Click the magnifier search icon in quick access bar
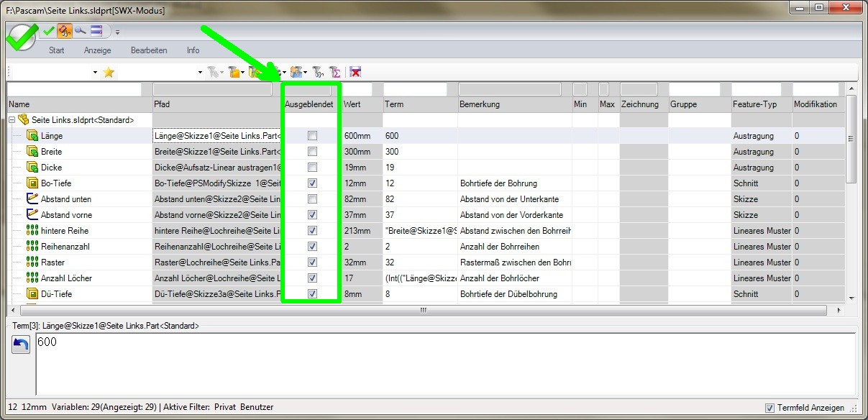The width and height of the screenshot is (868, 420). point(80,31)
